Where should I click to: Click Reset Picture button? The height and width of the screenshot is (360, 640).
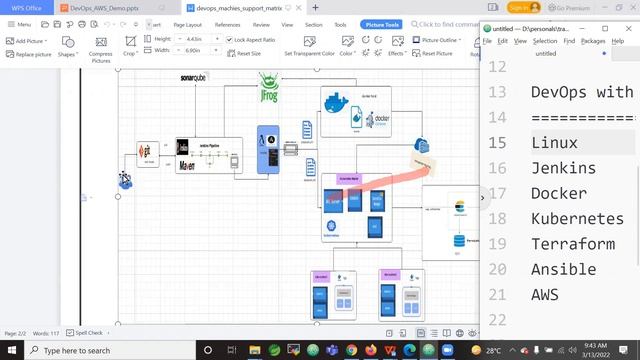click(x=432, y=53)
